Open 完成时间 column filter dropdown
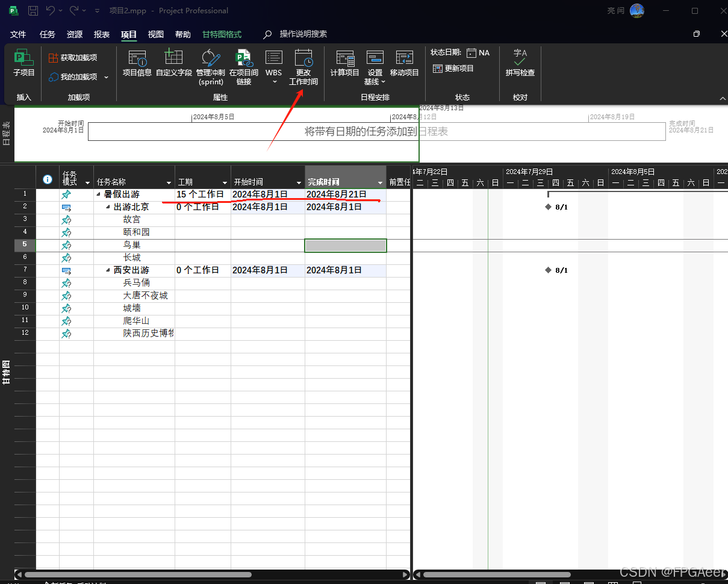This screenshot has width=728, height=584. 380,182
